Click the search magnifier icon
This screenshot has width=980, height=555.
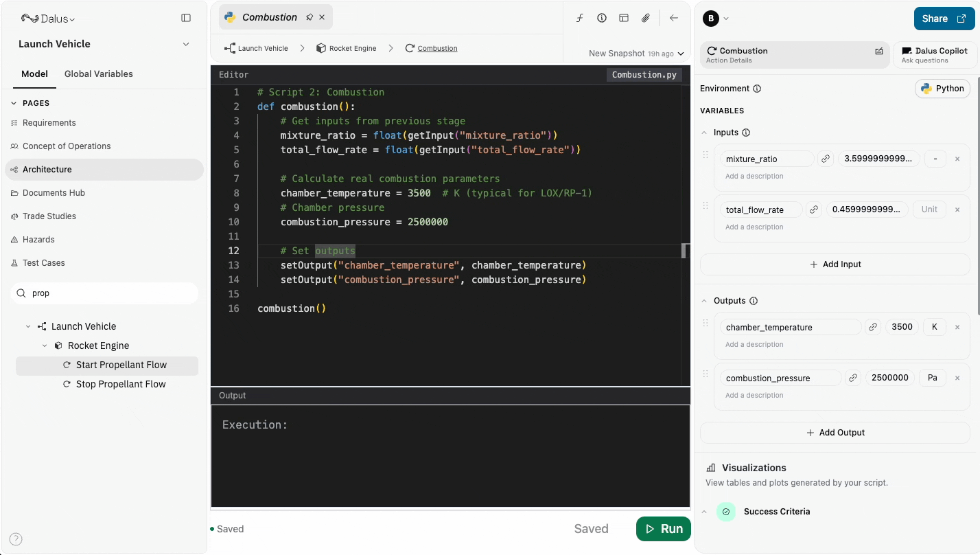pos(22,293)
